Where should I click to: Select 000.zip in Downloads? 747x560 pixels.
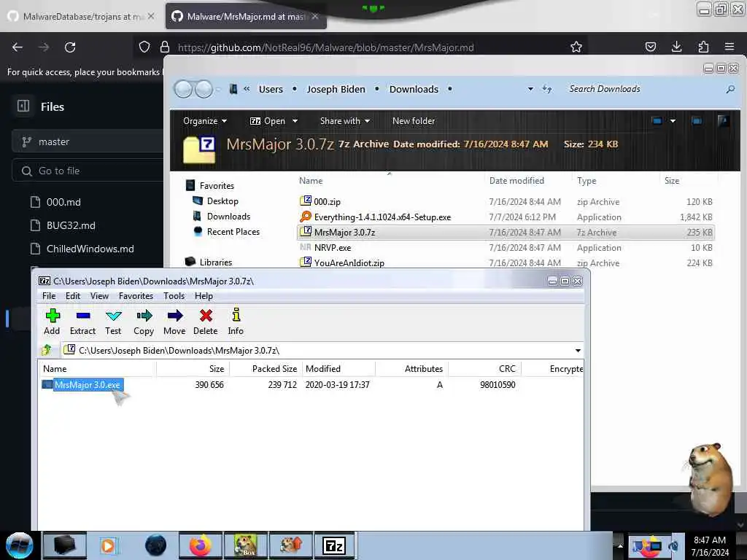point(327,201)
